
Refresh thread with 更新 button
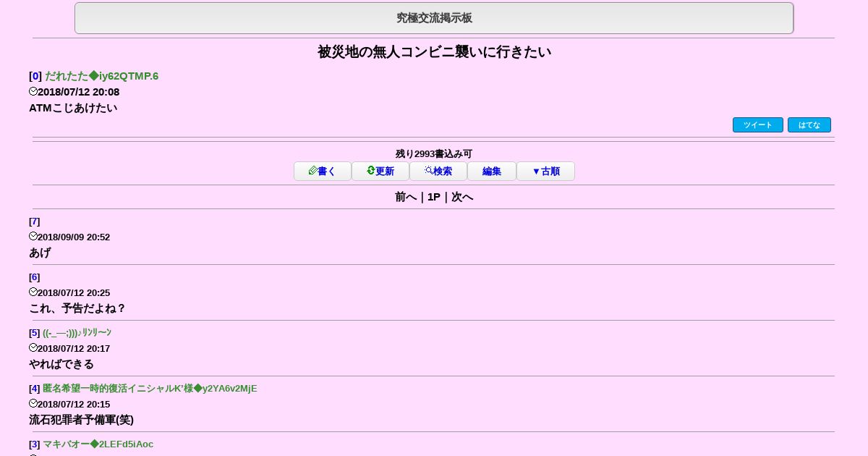click(x=380, y=172)
